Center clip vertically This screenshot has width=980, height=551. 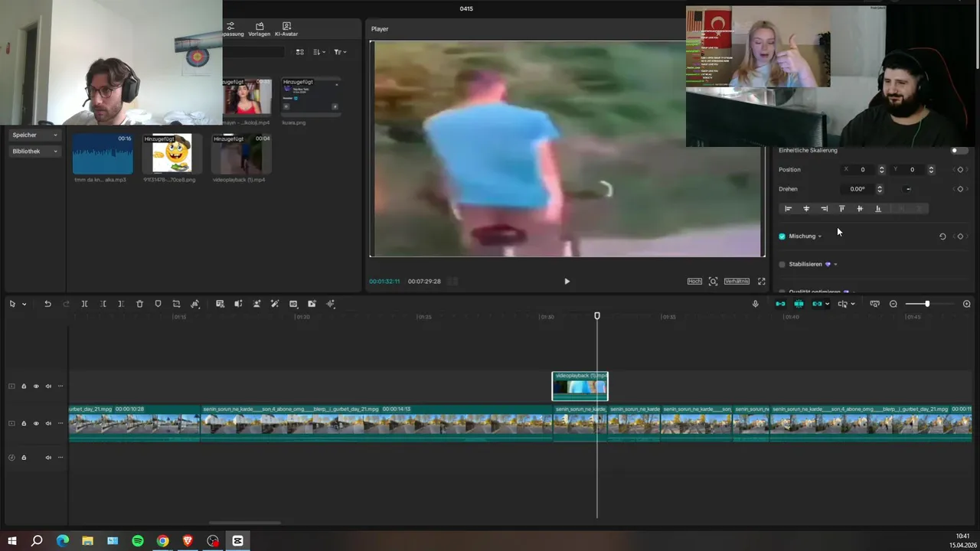click(x=860, y=209)
